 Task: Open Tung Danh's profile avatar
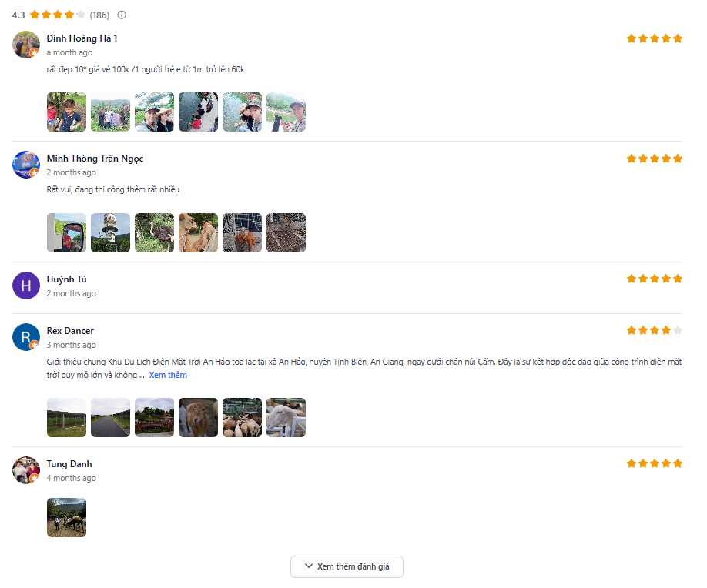(x=26, y=470)
